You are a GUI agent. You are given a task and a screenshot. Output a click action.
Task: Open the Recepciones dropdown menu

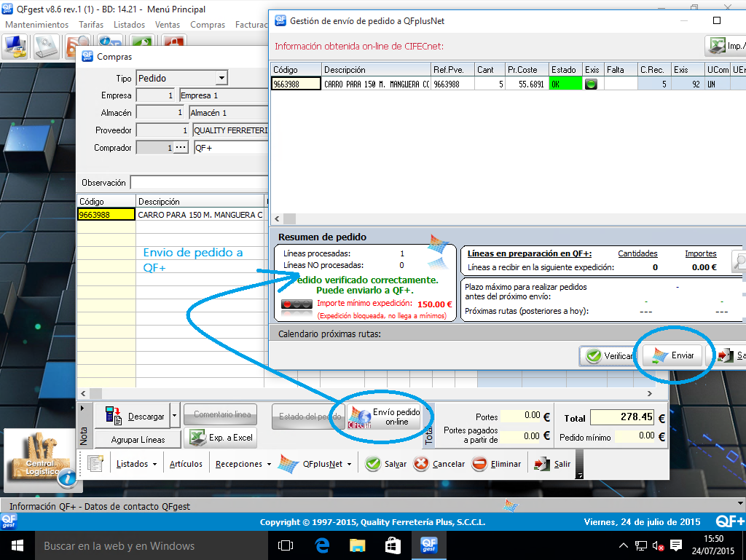[x=243, y=464]
